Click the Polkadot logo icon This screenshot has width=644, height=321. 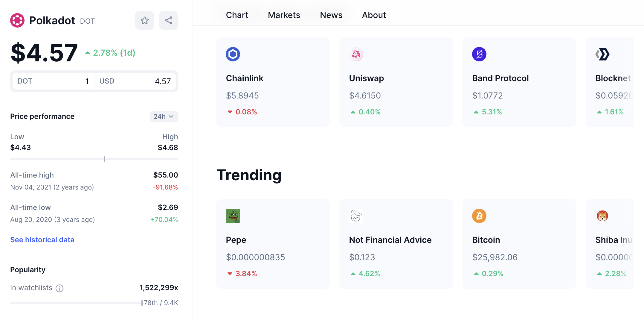tap(17, 20)
